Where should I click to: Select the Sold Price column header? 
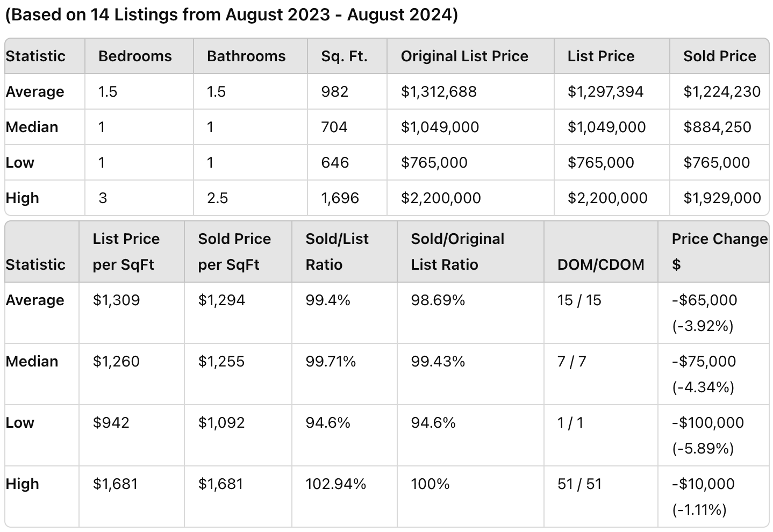[x=719, y=56]
